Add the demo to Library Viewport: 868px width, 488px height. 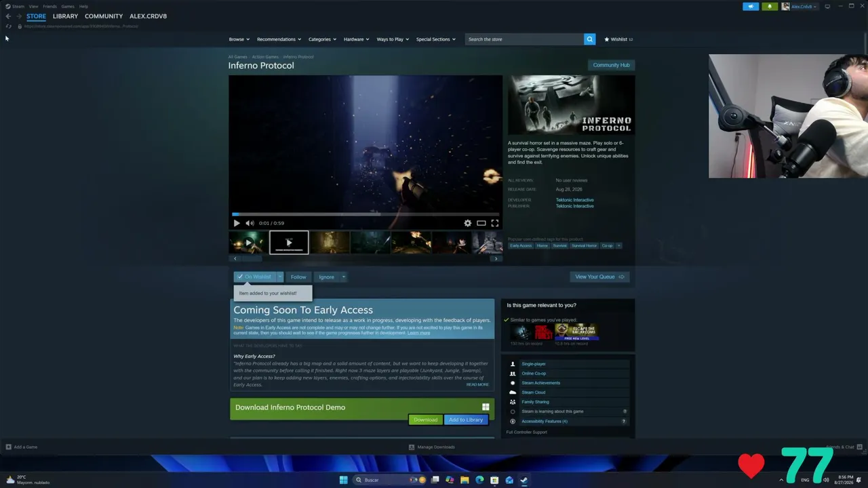point(466,420)
